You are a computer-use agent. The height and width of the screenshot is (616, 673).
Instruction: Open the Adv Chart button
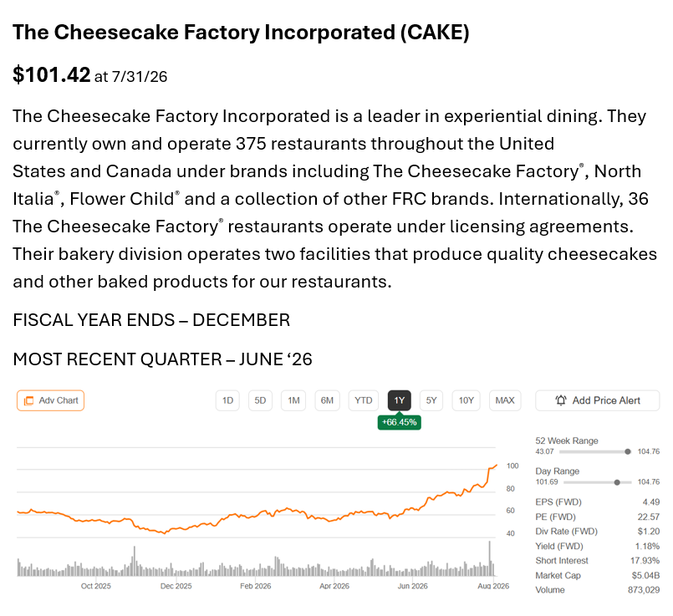(51, 400)
